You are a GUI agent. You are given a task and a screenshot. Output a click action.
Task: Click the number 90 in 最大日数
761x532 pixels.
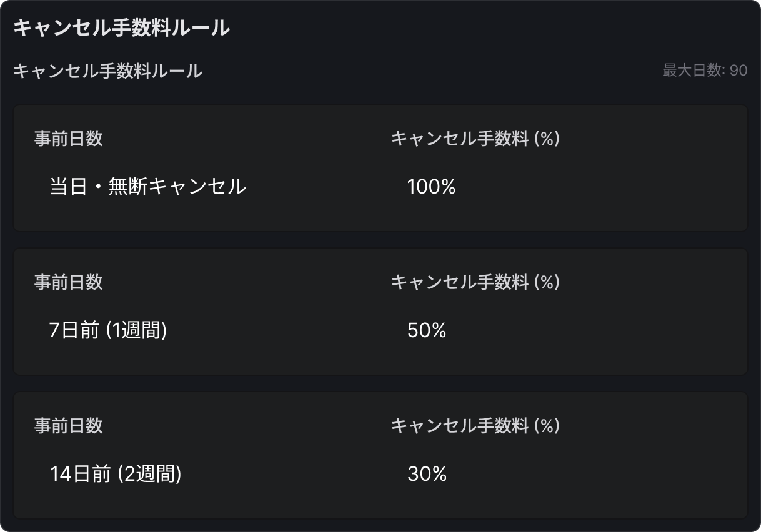[x=739, y=71]
